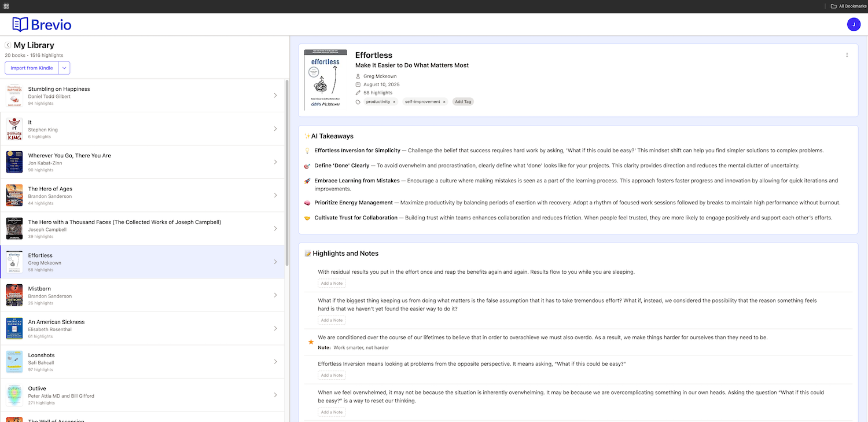Click the Loonshots cover thumbnail
868x422 pixels.
(14, 362)
